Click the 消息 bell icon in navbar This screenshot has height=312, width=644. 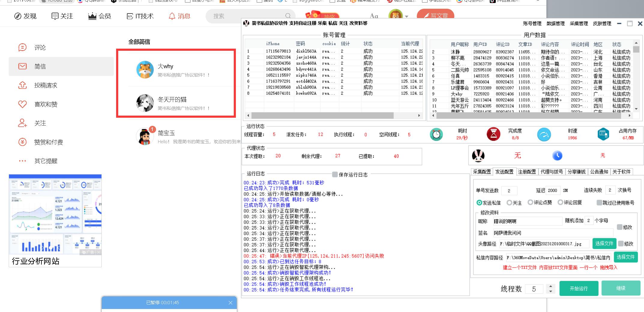pos(172,16)
